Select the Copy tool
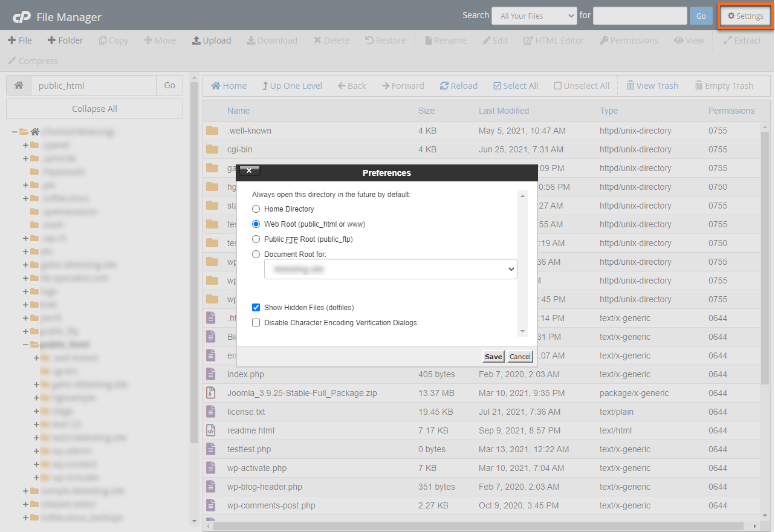The image size is (775, 532). coord(113,40)
